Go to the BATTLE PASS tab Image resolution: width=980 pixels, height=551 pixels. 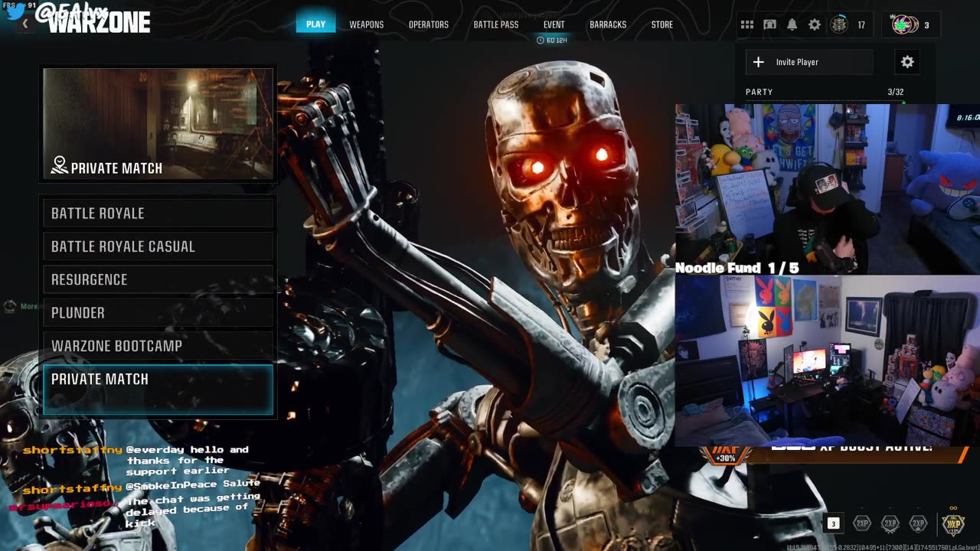(x=496, y=24)
